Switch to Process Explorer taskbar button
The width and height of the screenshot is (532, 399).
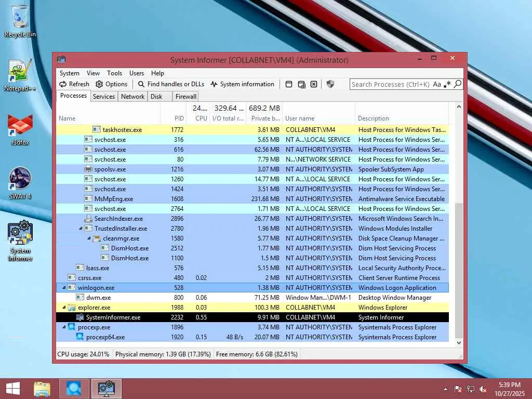point(74,389)
